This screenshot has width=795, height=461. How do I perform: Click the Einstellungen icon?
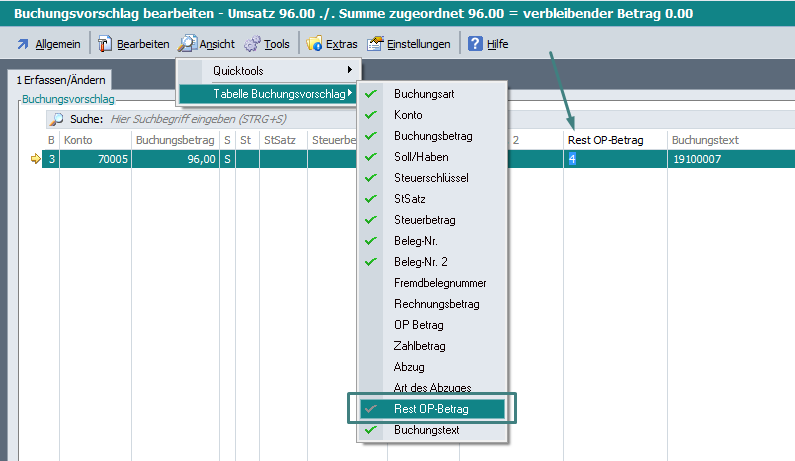click(375, 44)
